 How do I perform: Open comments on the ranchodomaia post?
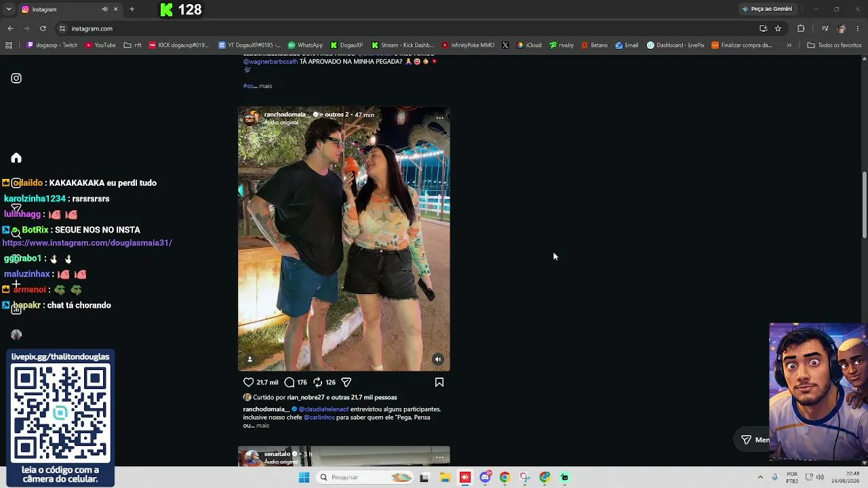290,382
